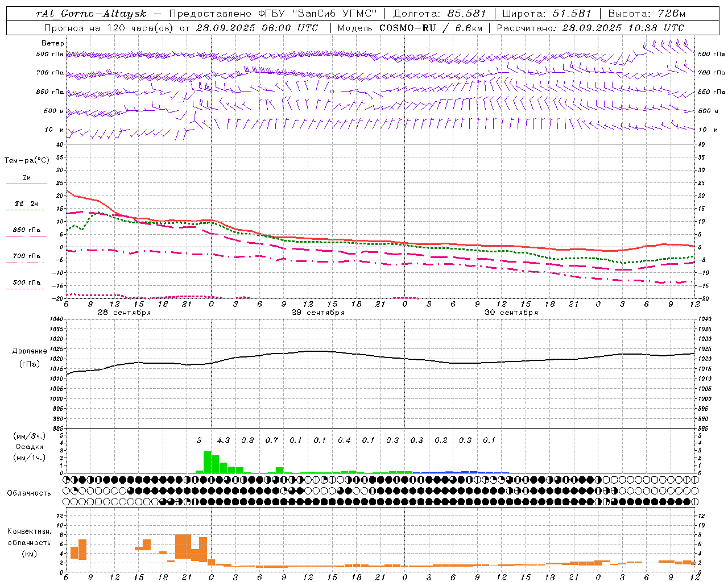The width and height of the screenshot is (728, 582).
Task: Click the 'Облачность' cloud cover label
Action: coord(29,493)
